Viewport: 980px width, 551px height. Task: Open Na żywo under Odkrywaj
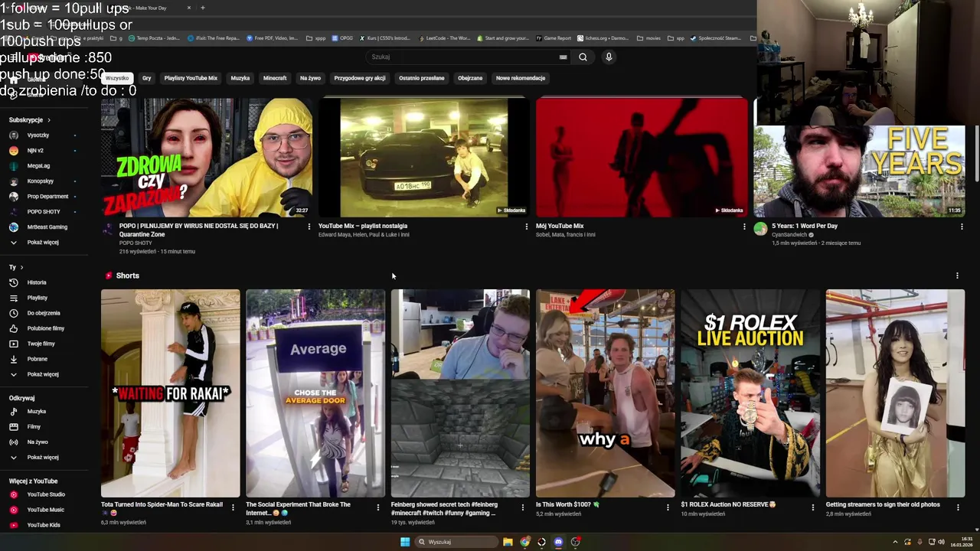point(37,442)
